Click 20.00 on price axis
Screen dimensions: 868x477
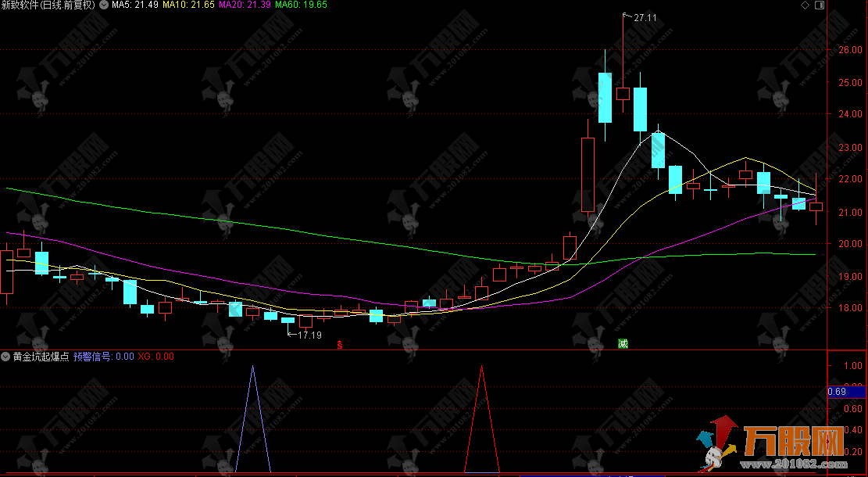850,244
